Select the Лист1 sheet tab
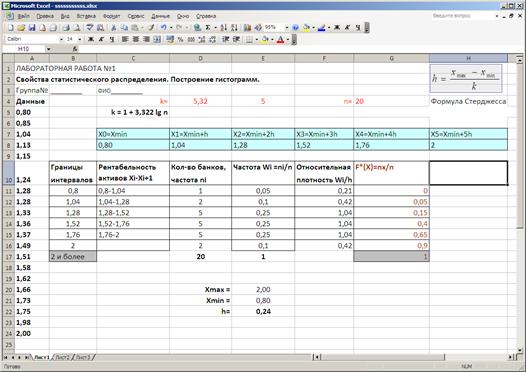This screenshot has height=372, width=526. [42, 357]
